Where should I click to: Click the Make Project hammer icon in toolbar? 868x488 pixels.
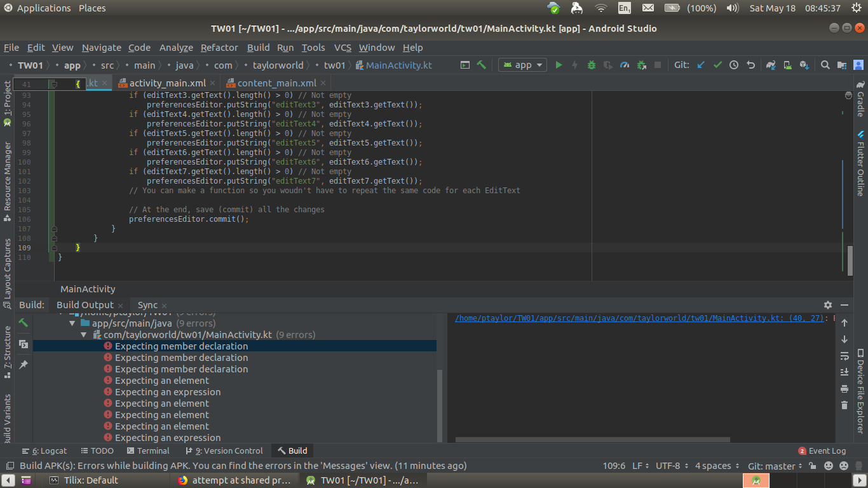(x=482, y=65)
